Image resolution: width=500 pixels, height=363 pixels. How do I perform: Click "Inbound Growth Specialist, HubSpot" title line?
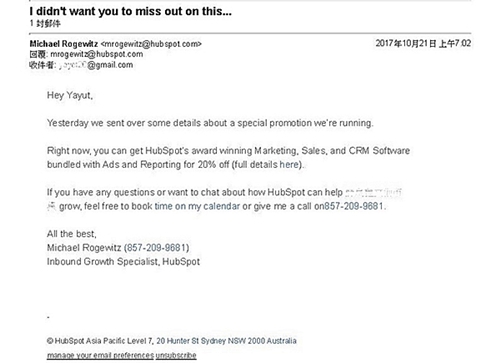click(x=123, y=262)
